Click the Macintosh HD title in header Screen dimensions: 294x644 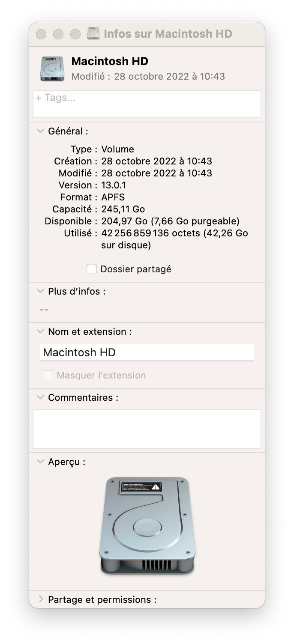(x=110, y=61)
